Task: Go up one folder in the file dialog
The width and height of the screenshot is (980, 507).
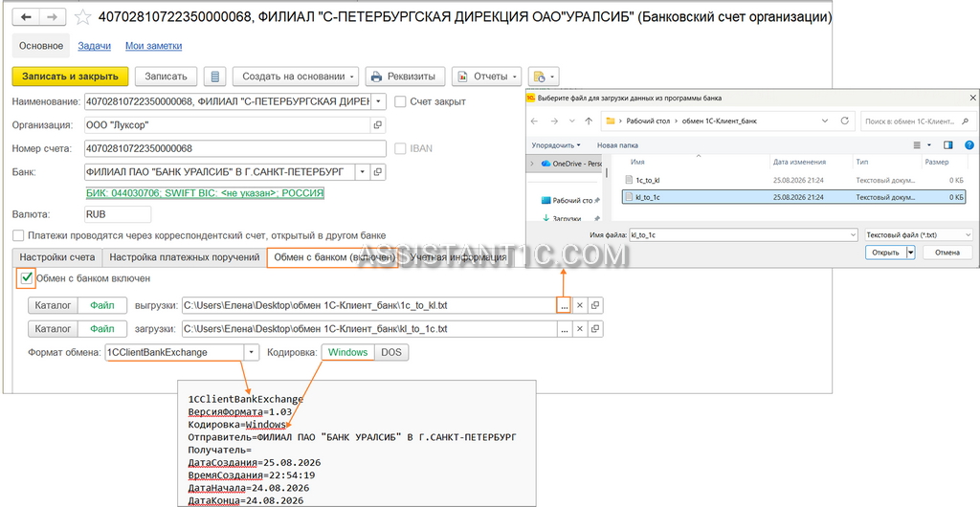Action: [589, 121]
